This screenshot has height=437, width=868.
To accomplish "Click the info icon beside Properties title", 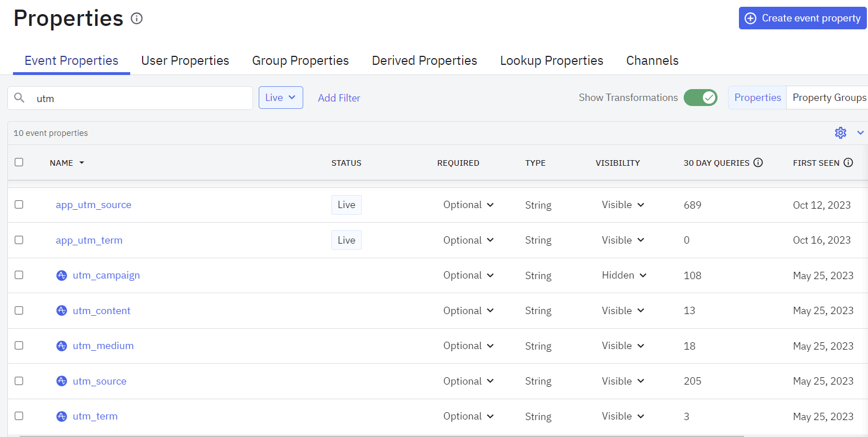I will tap(136, 19).
